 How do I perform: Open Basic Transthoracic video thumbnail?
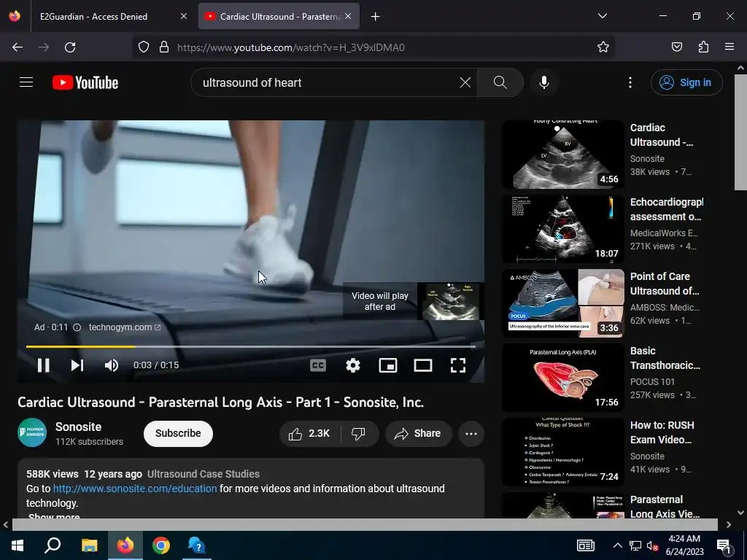(x=563, y=377)
